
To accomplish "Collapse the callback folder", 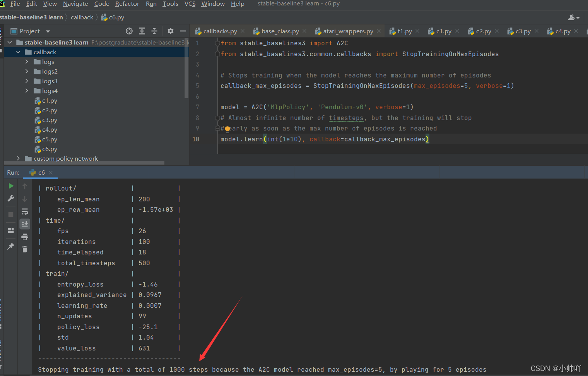I will click(x=18, y=52).
